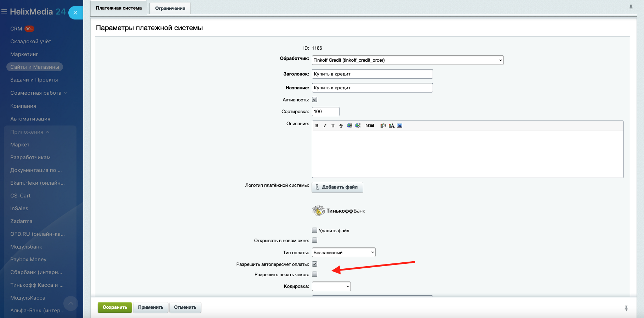Image resolution: width=644 pixels, height=318 pixels.
Task: Insert a link in description editor
Action: 349,125
